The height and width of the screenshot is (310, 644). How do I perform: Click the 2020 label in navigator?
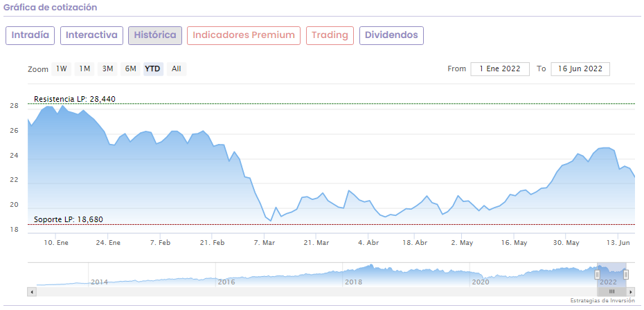point(480,282)
